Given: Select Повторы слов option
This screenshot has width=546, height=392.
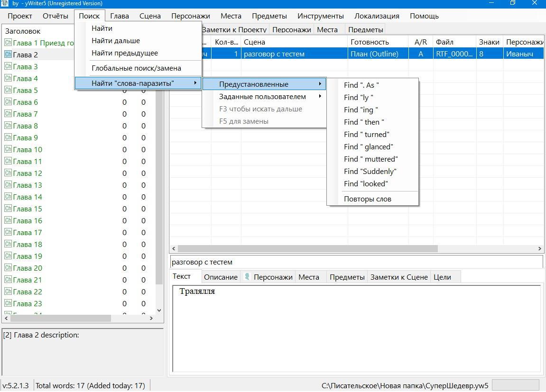Looking at the screenshot, I should coord(368,199).
